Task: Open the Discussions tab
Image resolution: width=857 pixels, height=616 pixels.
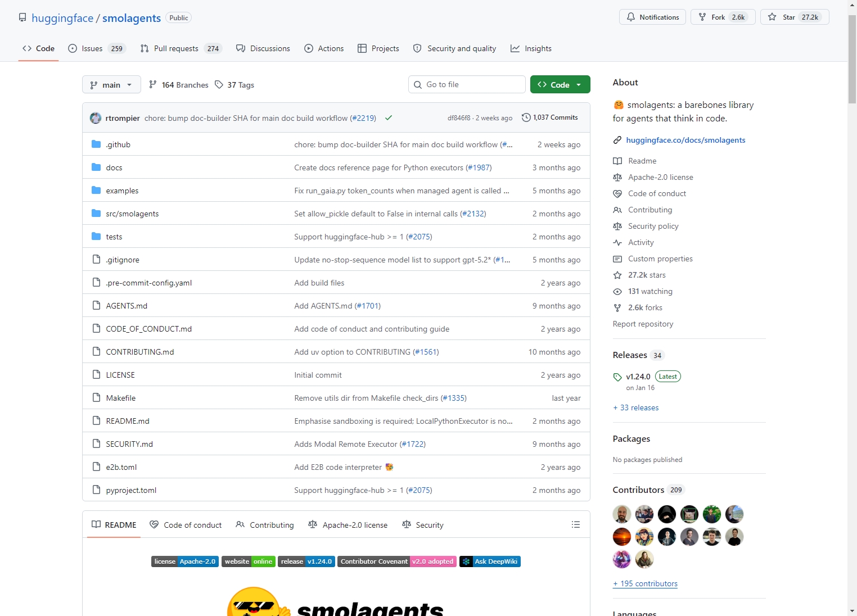Action: point(263,48)
